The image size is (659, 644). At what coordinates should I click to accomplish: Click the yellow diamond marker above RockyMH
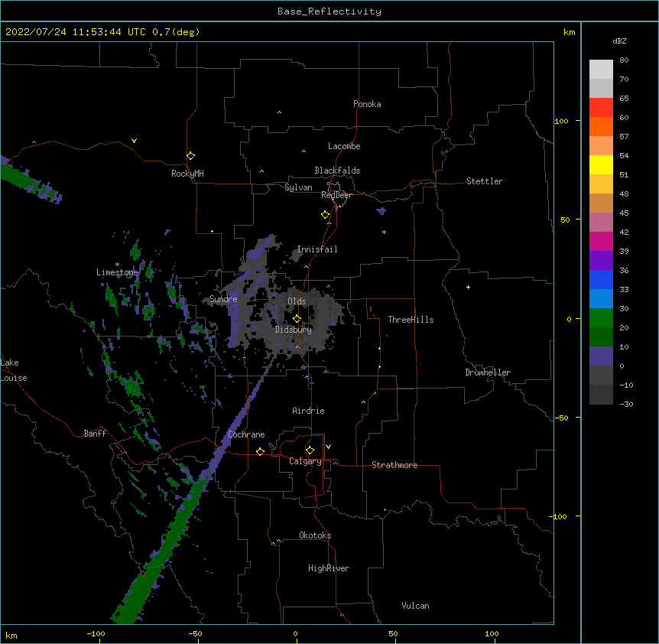click(x=190, y=156)
